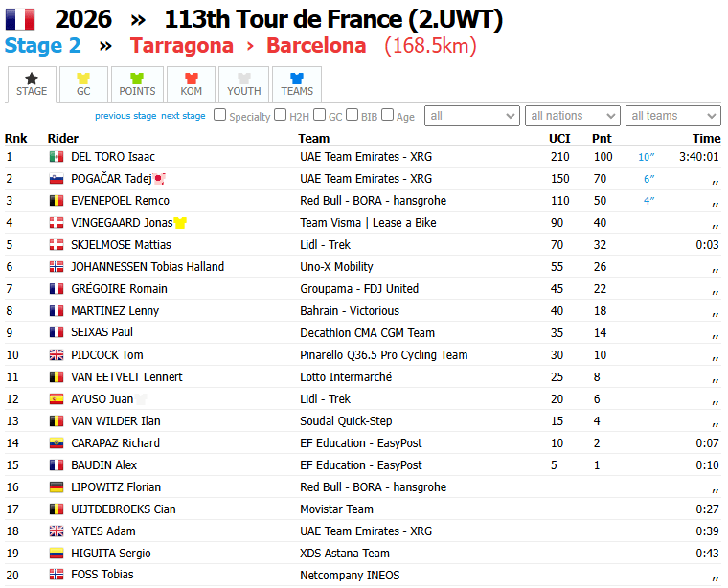
Task: Click the white jersey icon next to AYUSO Juan
Action: [x=141, y=399]
